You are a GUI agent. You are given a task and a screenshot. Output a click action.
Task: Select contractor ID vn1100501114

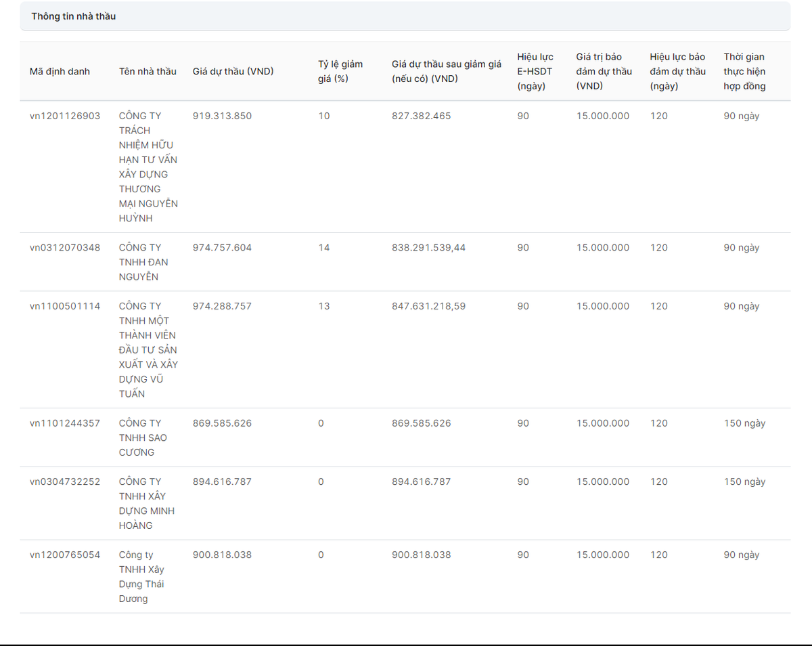pos(65,306)
